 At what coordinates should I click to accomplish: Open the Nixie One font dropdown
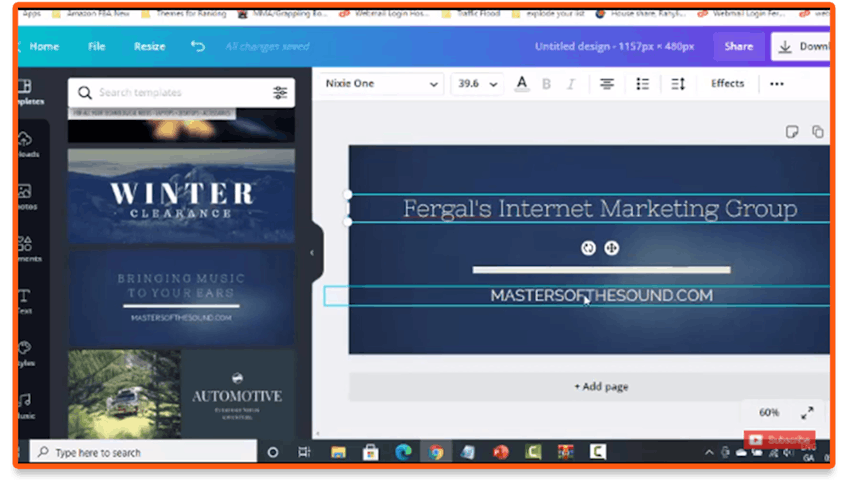tap(381, 84)
